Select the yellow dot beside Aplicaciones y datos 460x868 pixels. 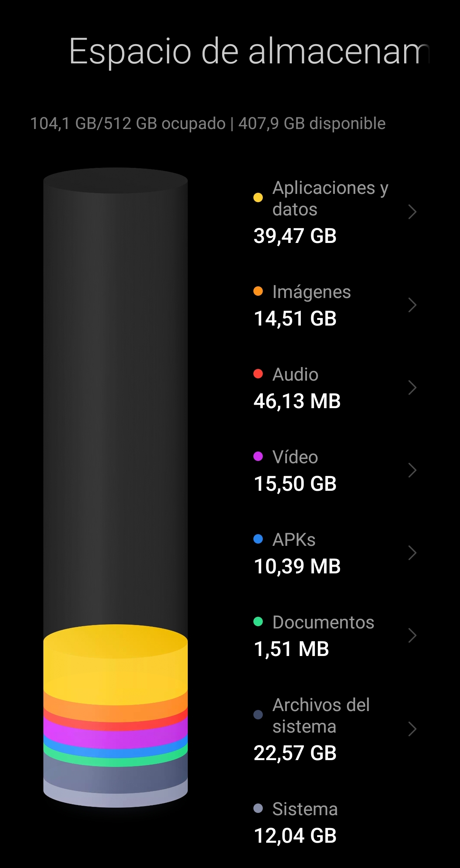point(258,197)
